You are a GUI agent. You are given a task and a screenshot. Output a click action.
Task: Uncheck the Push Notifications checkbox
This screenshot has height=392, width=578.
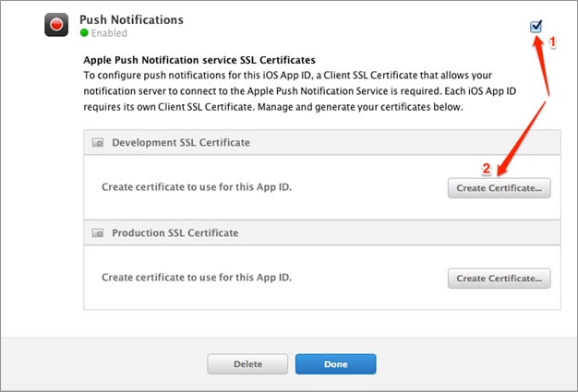536,27
